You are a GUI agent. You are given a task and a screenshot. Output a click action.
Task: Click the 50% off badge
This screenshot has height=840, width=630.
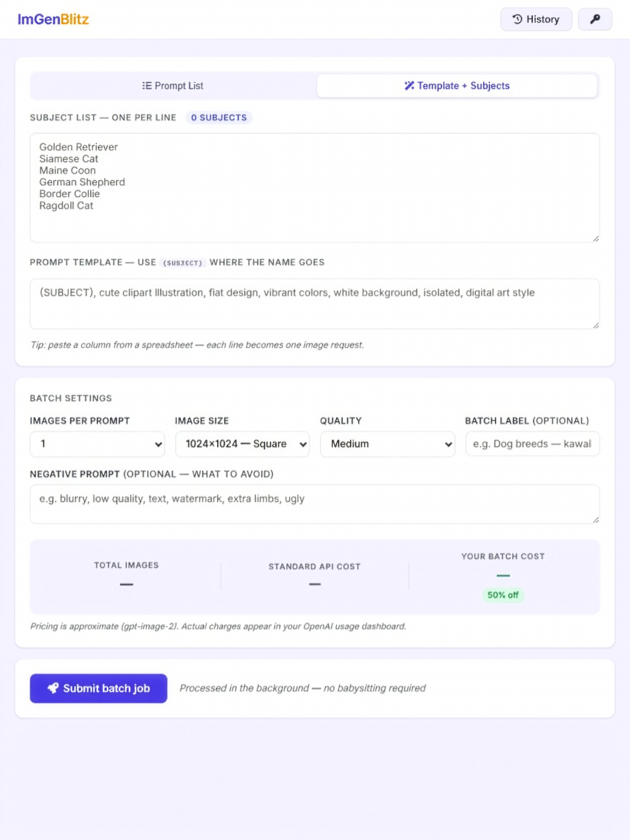[503, 595]
